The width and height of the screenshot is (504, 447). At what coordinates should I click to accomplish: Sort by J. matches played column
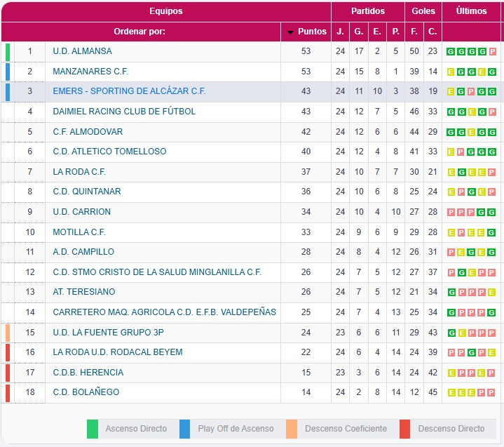[340, 32]
